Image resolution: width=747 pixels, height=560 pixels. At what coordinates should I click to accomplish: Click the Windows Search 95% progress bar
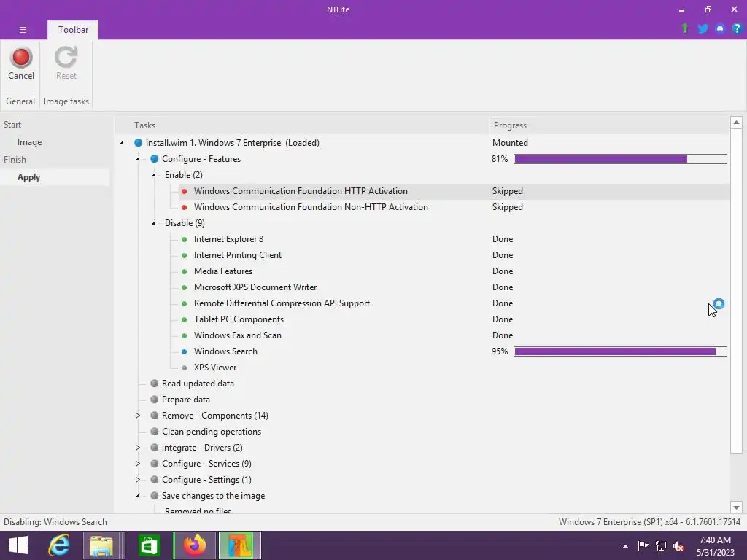620,351
